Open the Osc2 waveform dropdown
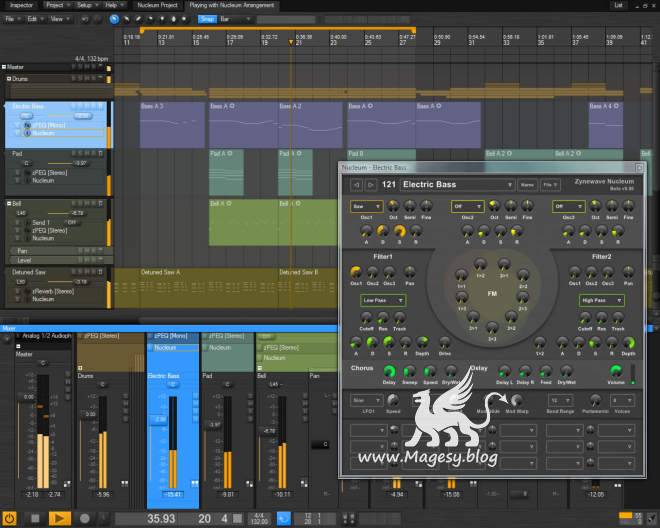Viewport: 660px width, 528px height. [x=467, y=206]
